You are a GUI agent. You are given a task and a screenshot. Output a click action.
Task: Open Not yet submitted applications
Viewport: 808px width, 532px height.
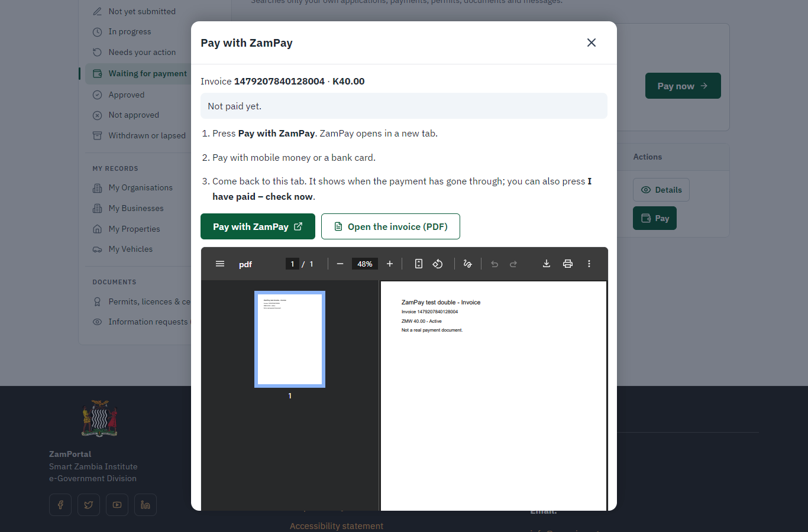(x=142, y=11)
